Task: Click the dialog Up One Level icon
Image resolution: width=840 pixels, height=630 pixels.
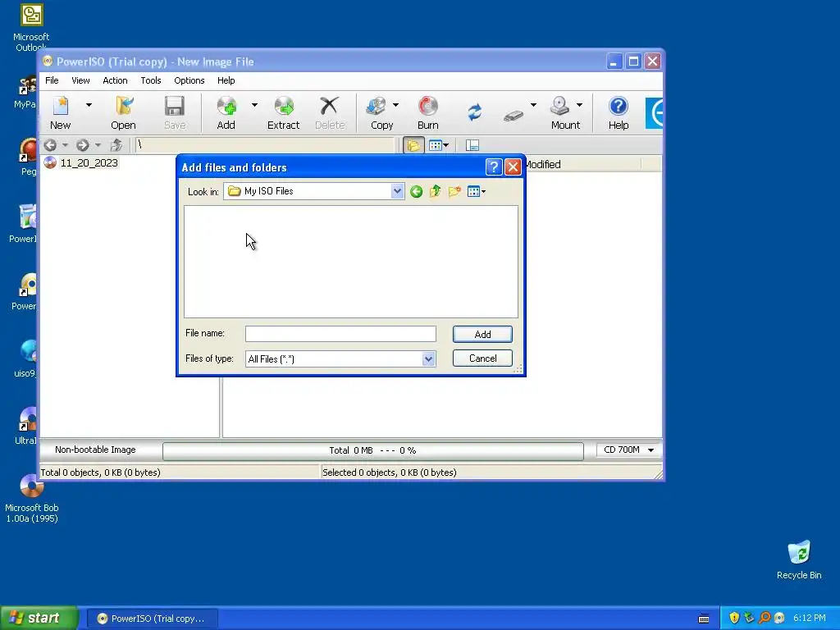Action: pyautogui.click(x=435, y=191)
